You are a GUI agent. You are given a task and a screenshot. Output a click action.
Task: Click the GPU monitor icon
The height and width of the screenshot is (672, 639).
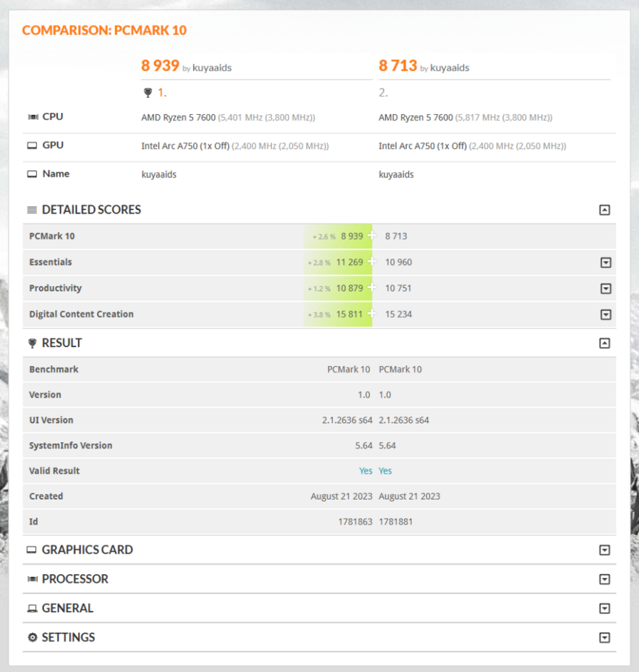(x=32, y=145)
